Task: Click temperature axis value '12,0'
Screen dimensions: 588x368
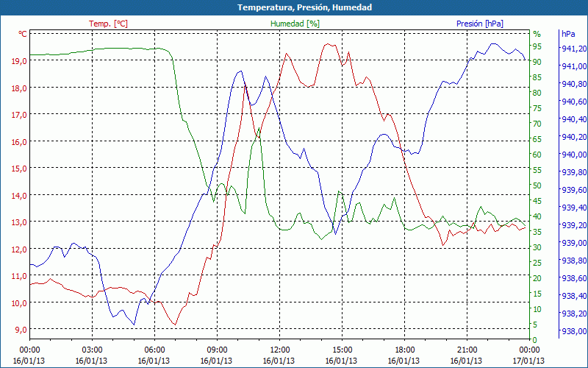Action: 19,249
